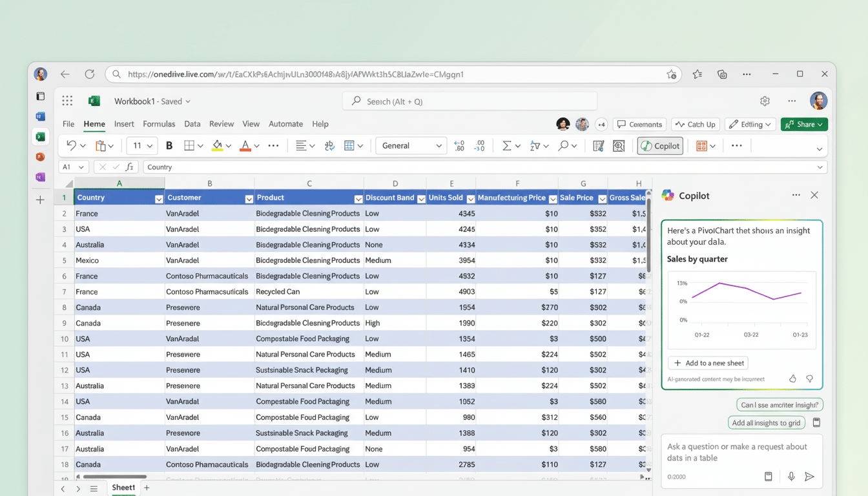Open the Font Size dropdown
This screenshot has width=868, height=496.
(141, 145)
